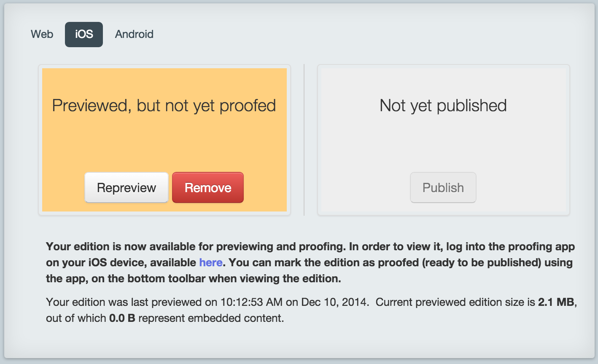Image resolution: width=598 pixels, height=364 pixels.
Task: Remove the previewed edition
Action: click(208, 187)
